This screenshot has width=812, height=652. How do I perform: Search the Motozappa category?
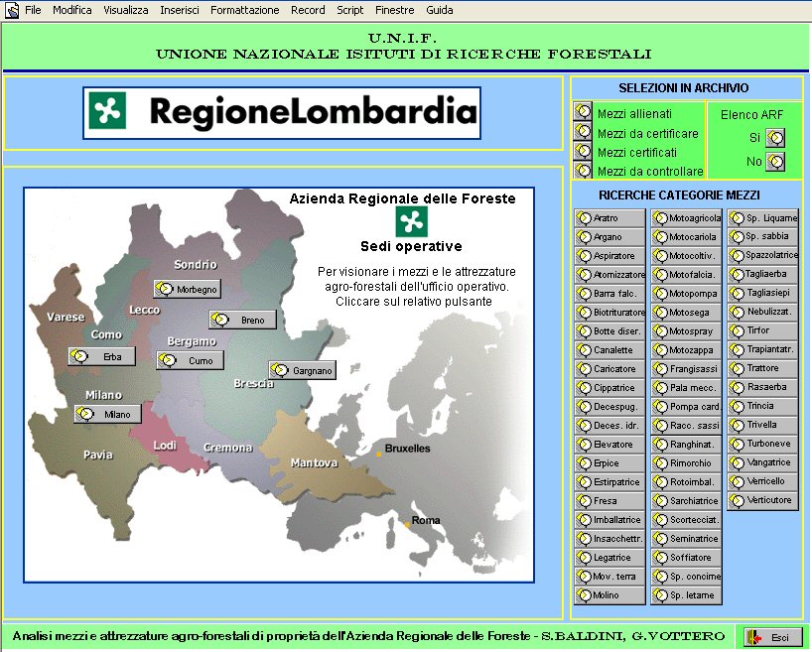click(x=687, y=350)
